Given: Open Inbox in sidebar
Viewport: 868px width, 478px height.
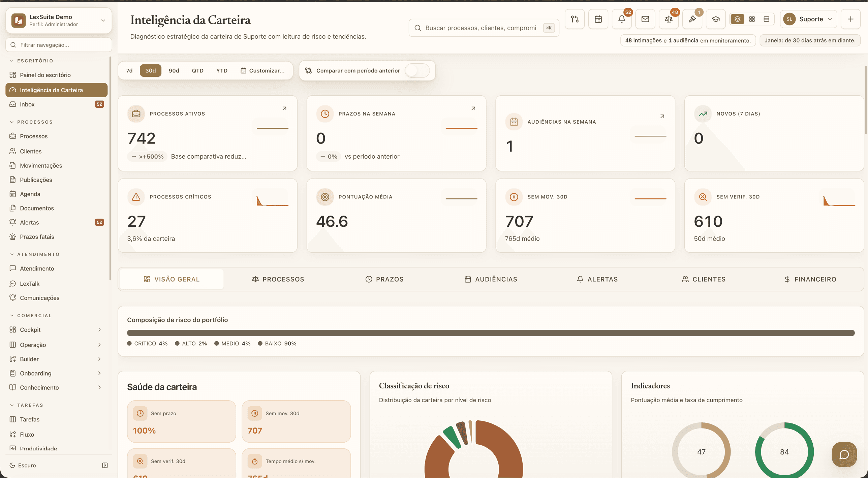Looking at the screenshot, I should click(x=57, y=104).
